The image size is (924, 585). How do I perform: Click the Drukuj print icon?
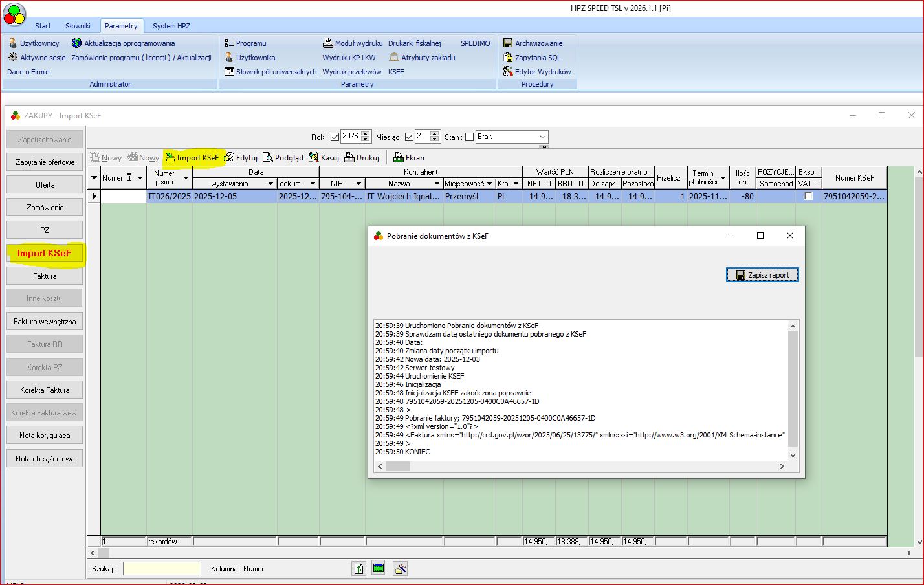[x=349, y=157]
